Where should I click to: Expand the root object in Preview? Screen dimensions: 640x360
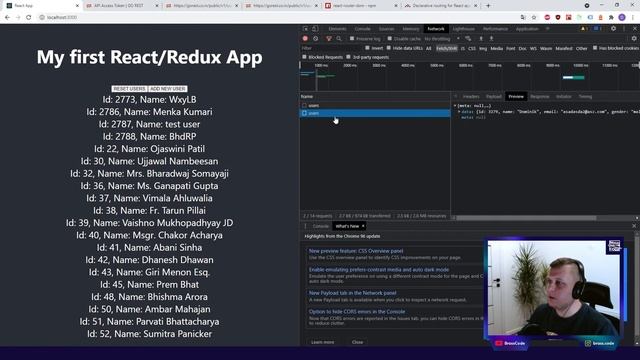(x=455, y=105)
